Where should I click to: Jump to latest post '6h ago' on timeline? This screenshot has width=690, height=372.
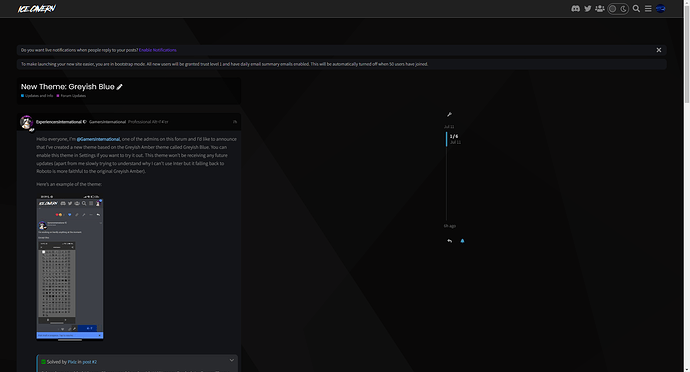(449, 226)
